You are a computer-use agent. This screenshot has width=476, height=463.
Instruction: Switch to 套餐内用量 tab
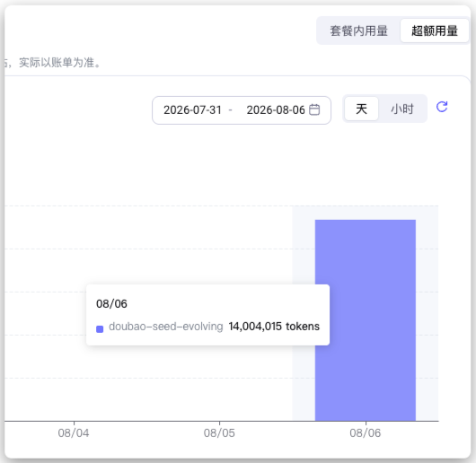pyautogui.click(x=359, y=31)
